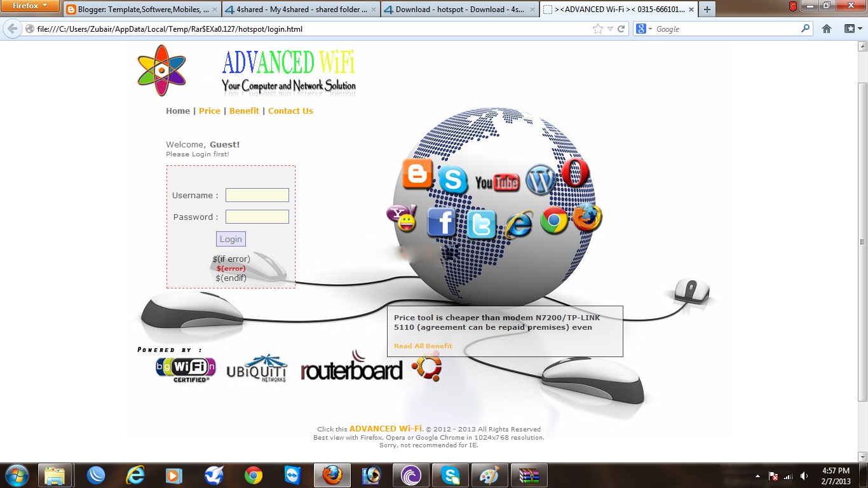868x488 pixels.
Task: Open the Contact Us navigation link
Action: point(290,111)
